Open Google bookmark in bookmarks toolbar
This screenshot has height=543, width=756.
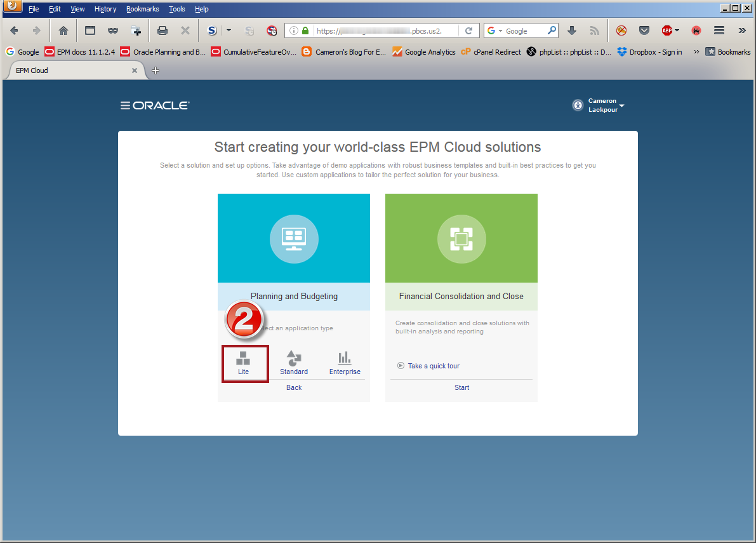(23, 51)
